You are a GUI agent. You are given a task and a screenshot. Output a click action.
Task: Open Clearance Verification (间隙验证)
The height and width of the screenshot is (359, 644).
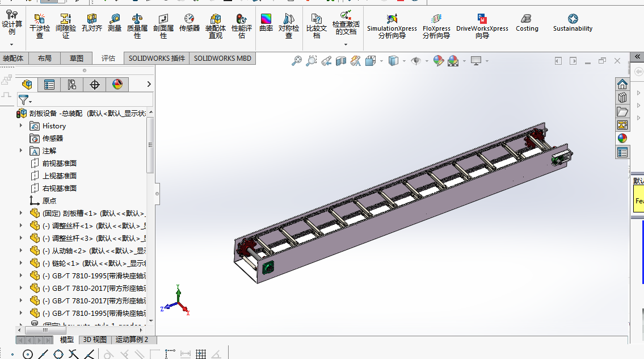pyautogui.click(x=66, y=26)
